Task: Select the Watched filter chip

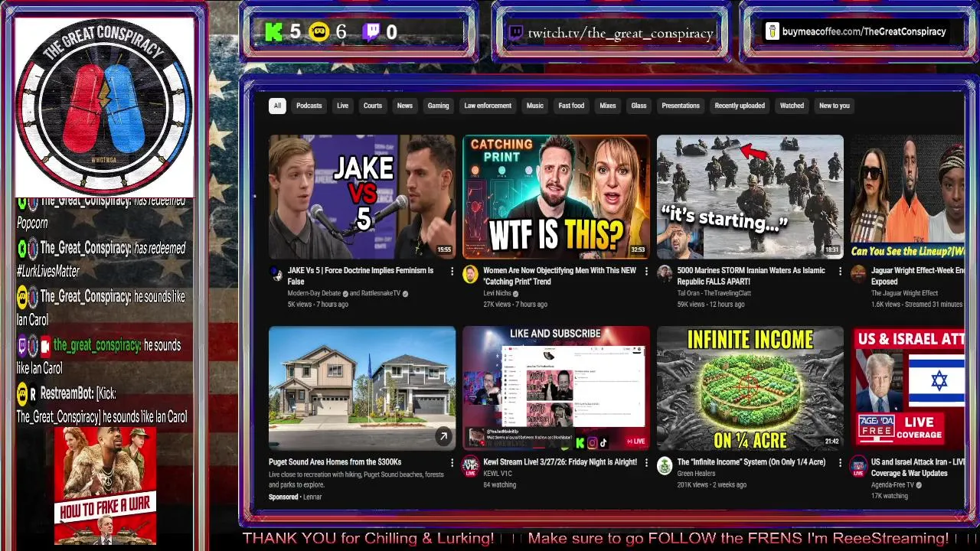Action: pyautogui.click(x=792, y=106)
